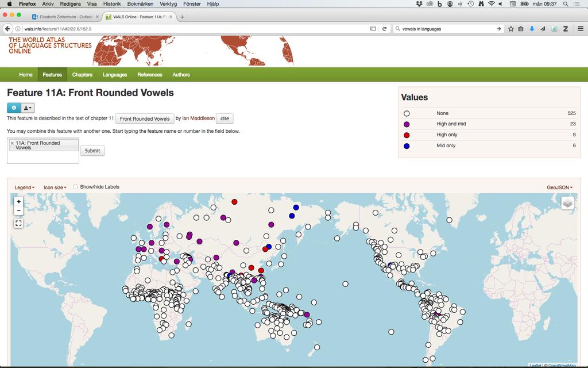
Task: Click the clock reading mån 09:37
Action: click(x=544, y=4)
